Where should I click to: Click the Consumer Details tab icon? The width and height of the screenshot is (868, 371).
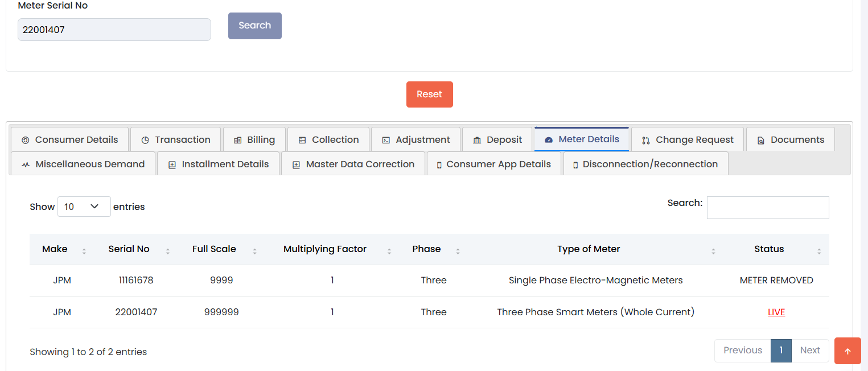click(x=25, y=140)
